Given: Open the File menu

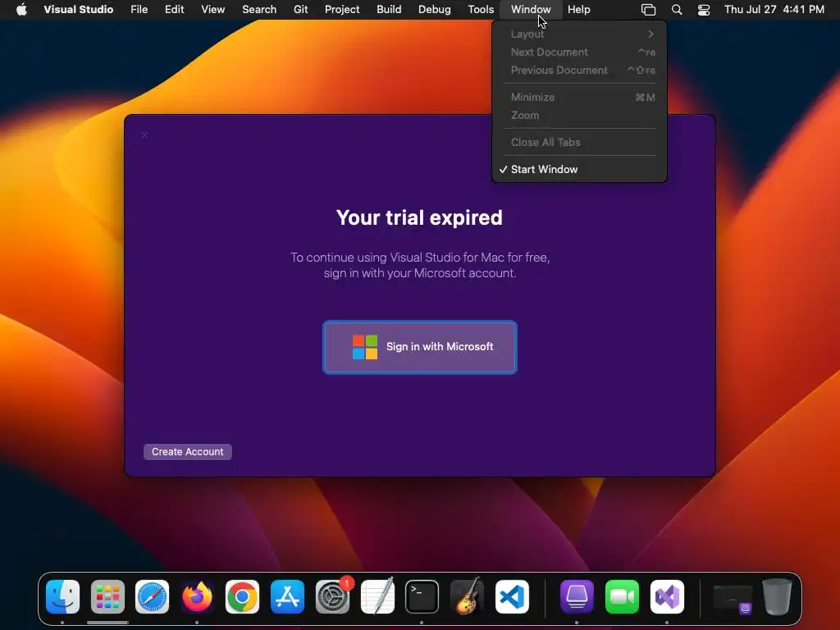Looking at the screenshot, I should coord(139,9).
